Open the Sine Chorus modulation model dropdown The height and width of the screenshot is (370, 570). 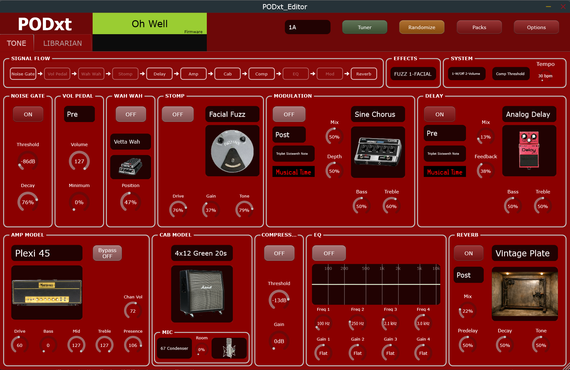(378, 114)
